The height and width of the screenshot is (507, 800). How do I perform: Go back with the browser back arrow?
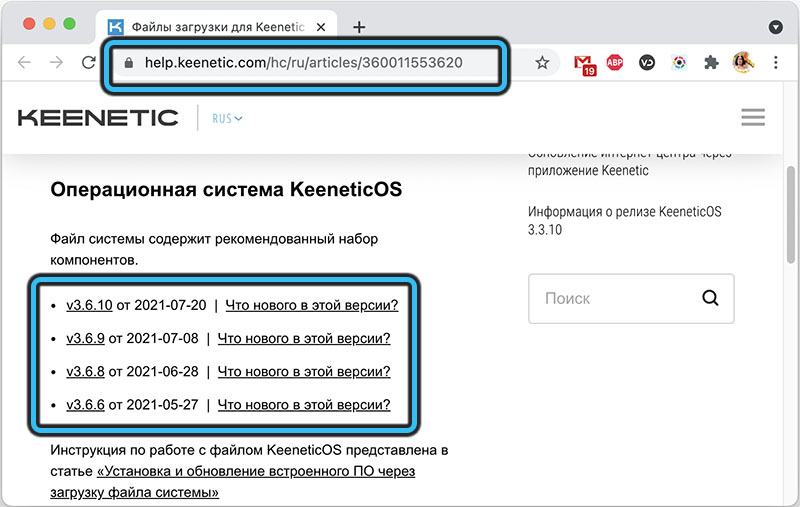24,63
